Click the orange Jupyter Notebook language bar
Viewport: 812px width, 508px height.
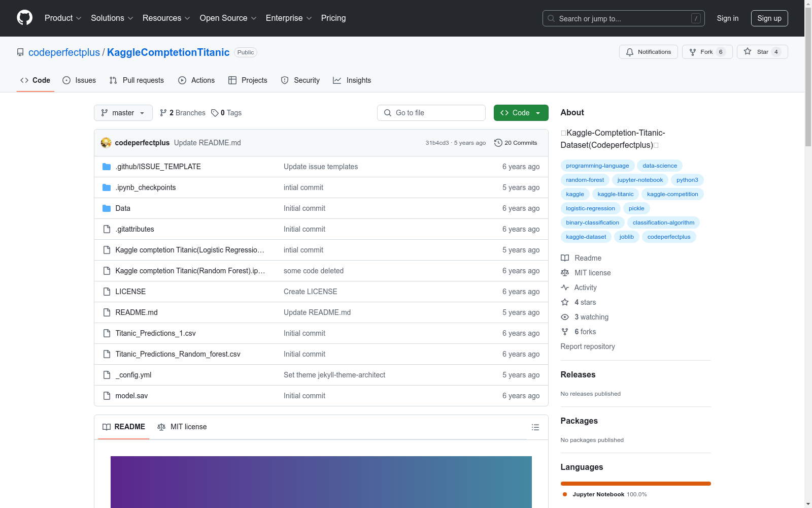[636, 484]
